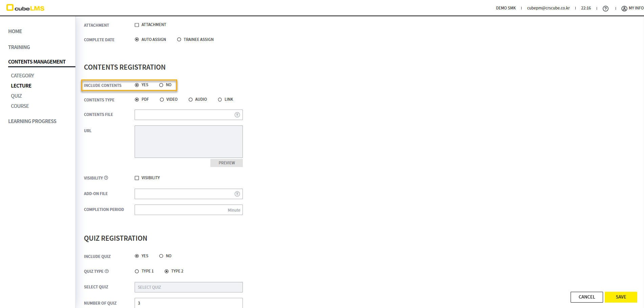644x308 pixels.
Task: Set Include Contents to No
Action: point(161,85)
